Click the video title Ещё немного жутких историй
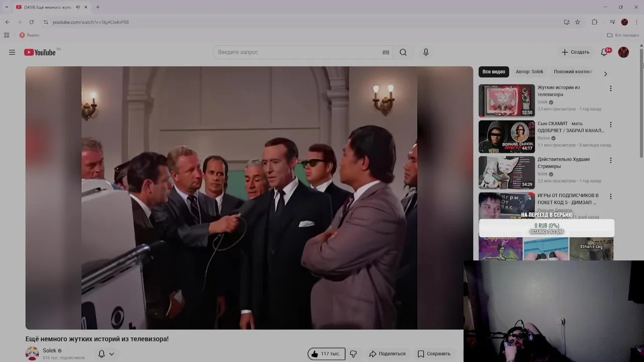The image size is (644, 362). [x=97, y=339]
